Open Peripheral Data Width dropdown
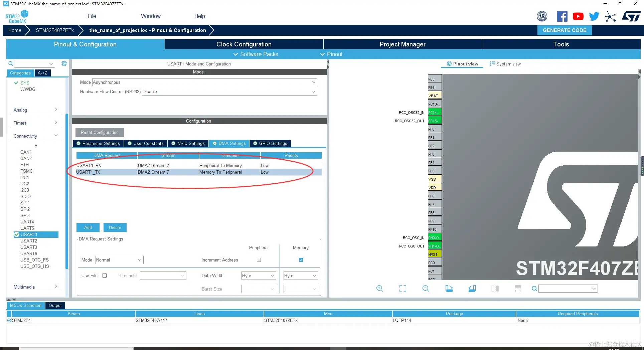This screenshot has height=350, width=644. (259, 276)
